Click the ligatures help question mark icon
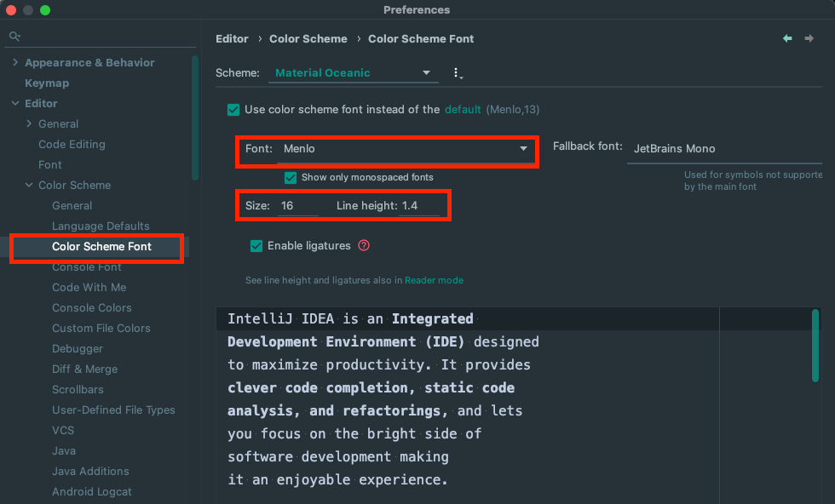835x504 pixels. 364,246
